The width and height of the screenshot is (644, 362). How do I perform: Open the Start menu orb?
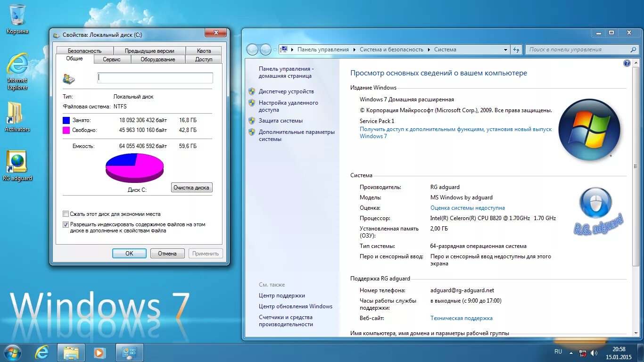pos(13,352)
